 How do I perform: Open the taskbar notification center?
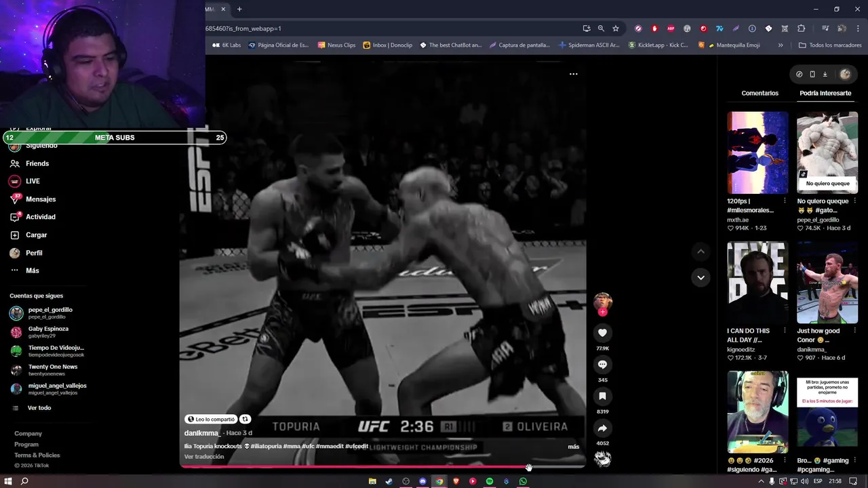click(x=853, y=481)
